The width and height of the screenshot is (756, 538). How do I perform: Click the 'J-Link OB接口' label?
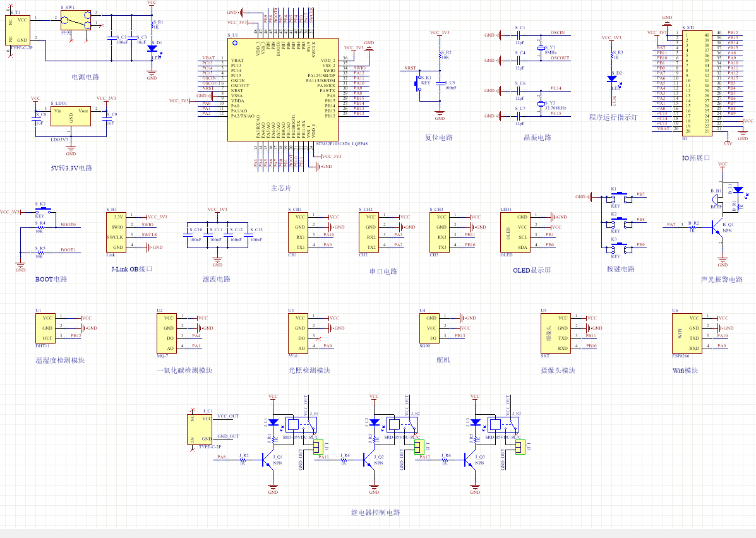click(x=131, y=270)
